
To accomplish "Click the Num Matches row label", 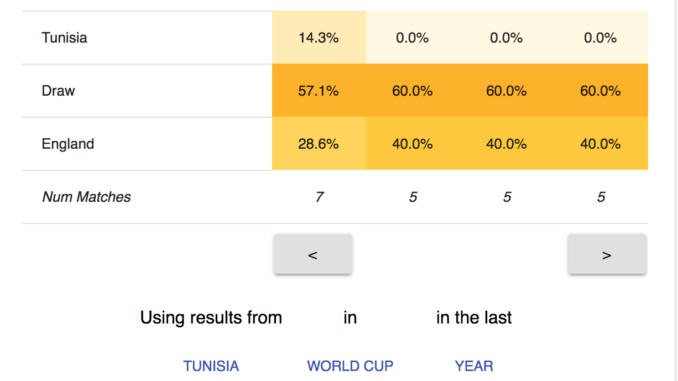I will (x=86, y=197).
